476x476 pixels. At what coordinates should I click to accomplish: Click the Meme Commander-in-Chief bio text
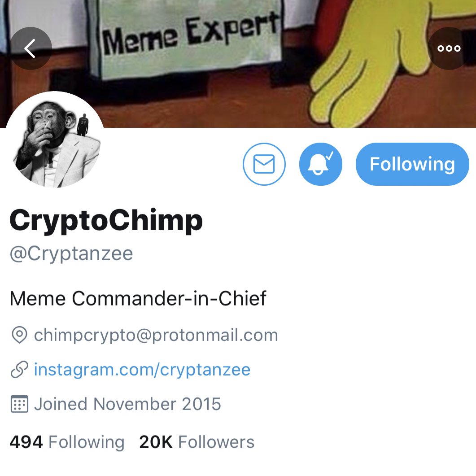point(138,298)
